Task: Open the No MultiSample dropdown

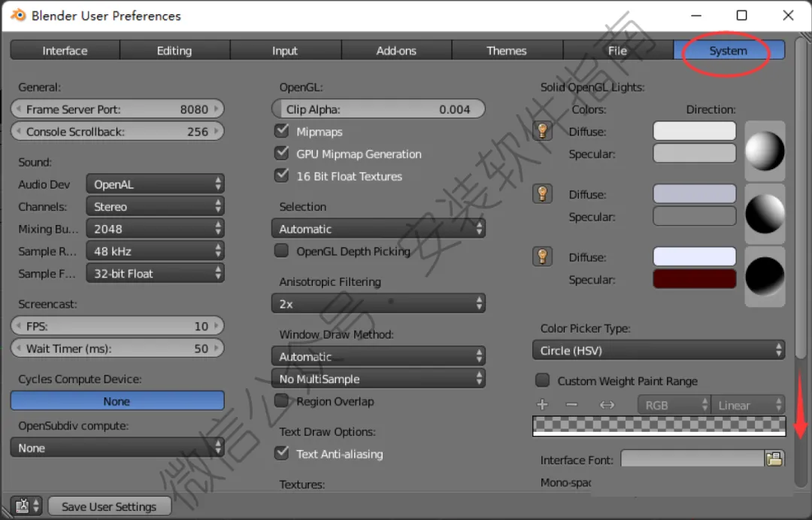Action: pos(378,379)
